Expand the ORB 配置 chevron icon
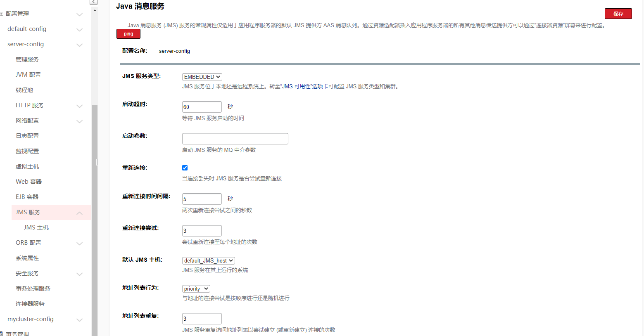 pyautogui.click(x=80, y=243)
